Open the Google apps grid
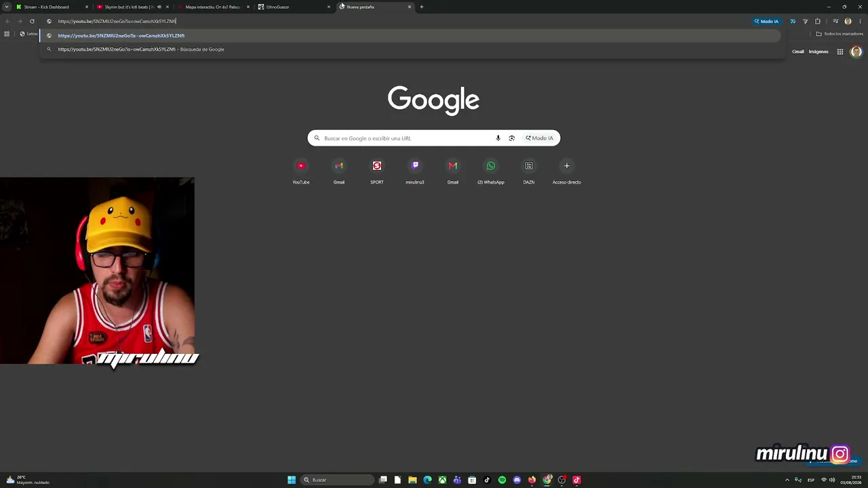The image size is (868, 488). pos(840,52)
